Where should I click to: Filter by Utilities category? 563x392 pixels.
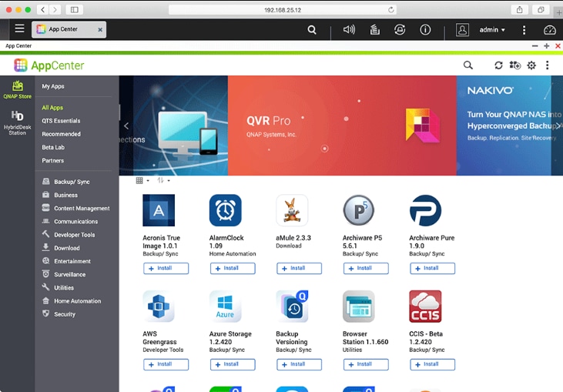point(58,287)
